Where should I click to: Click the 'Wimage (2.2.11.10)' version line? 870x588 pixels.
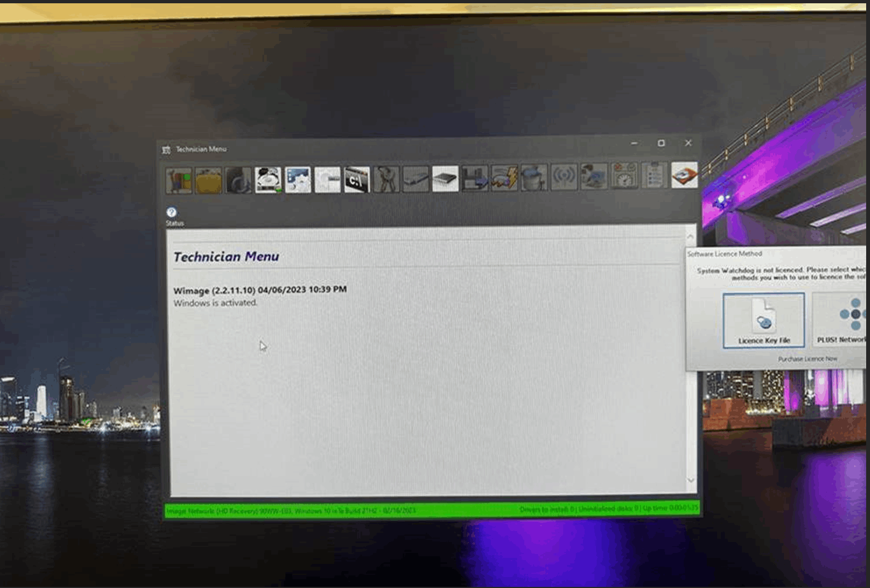click(260, 290)
